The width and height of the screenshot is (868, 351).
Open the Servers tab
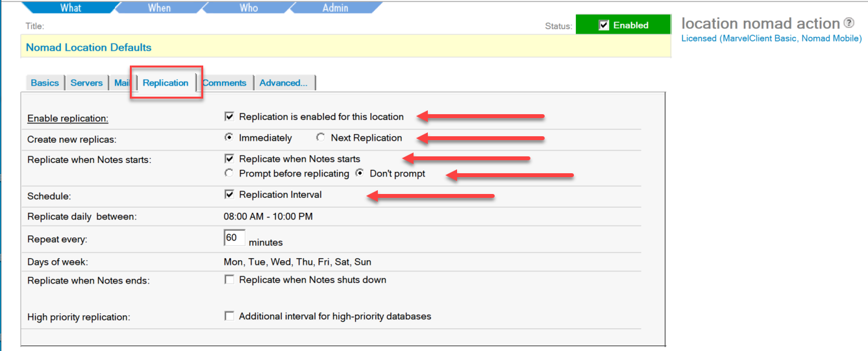click(86, 83)
